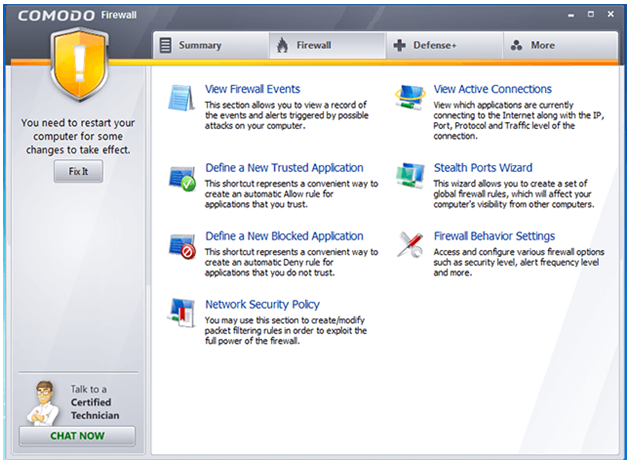Open the Stealth Ports Wizard link

pyautogui.click(x=482, y=168)
